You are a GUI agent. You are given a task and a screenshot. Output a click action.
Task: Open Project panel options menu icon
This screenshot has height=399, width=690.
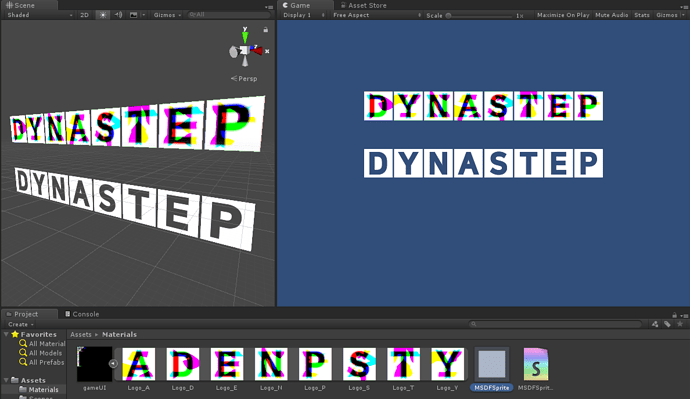[x=684, y=315]
